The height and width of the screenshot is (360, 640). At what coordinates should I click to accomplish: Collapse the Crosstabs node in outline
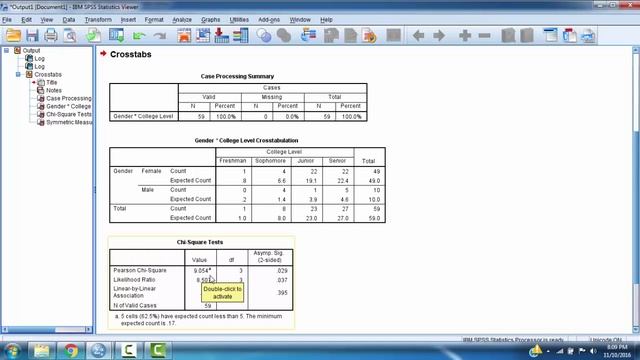pyautogui.click(x=18, y=75)
